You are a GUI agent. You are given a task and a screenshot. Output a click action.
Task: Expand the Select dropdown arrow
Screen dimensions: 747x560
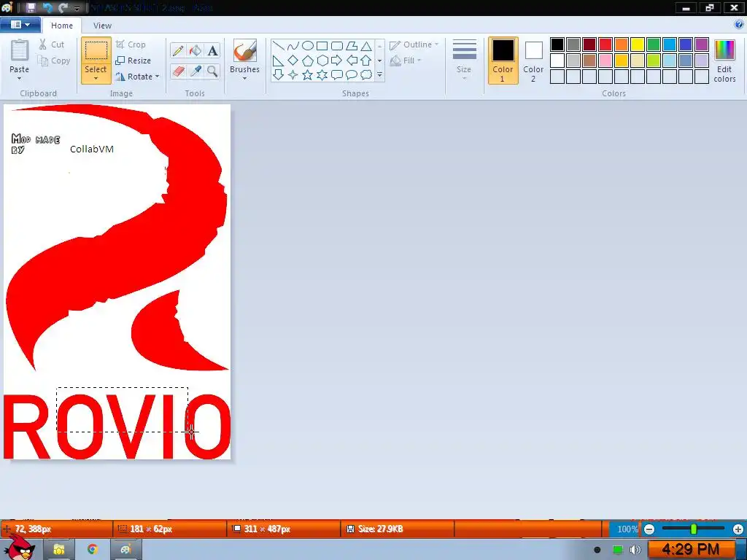coord(96,79)
